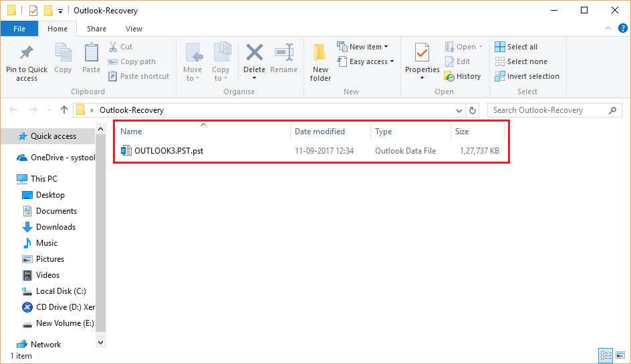Viewport: 631px width, 364px height.
Task: Switch to the Share tab
Action: 96,29
